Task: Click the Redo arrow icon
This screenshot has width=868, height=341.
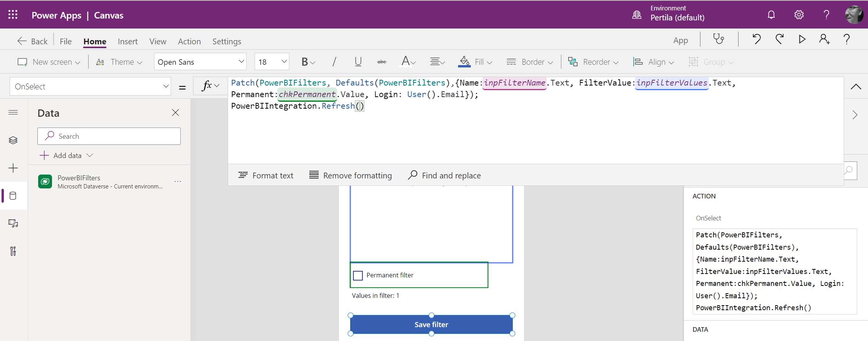Action: (x=779, y=39)
